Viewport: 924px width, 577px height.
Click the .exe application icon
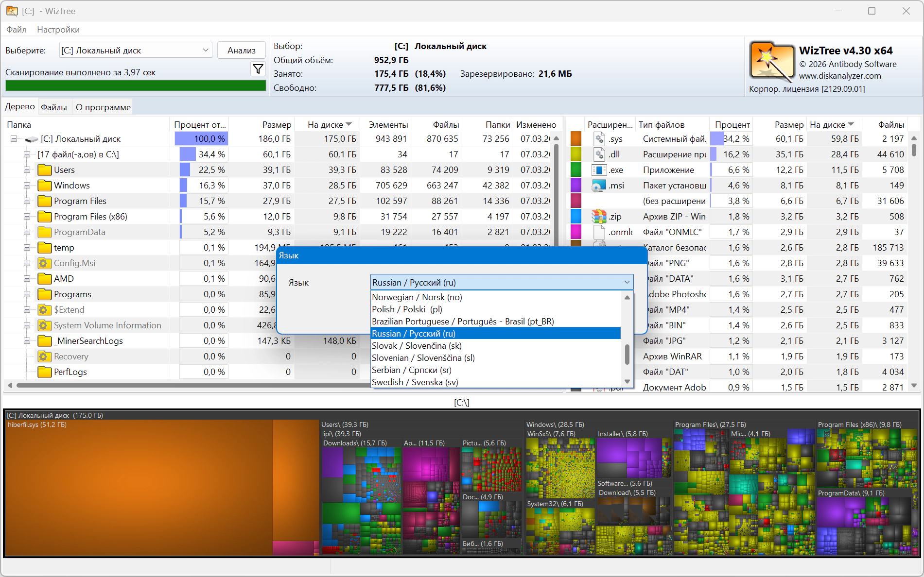click(599, 170)
